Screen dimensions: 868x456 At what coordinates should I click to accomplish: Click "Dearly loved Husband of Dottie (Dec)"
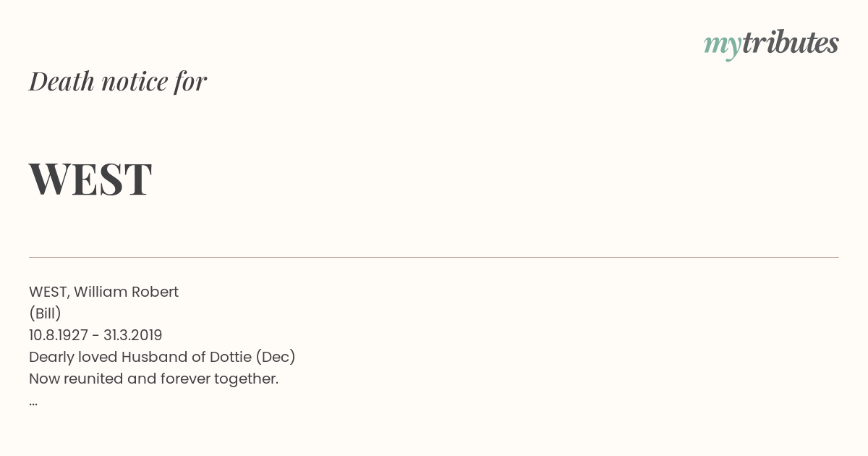pyautogui.click(x=162, y=357)
